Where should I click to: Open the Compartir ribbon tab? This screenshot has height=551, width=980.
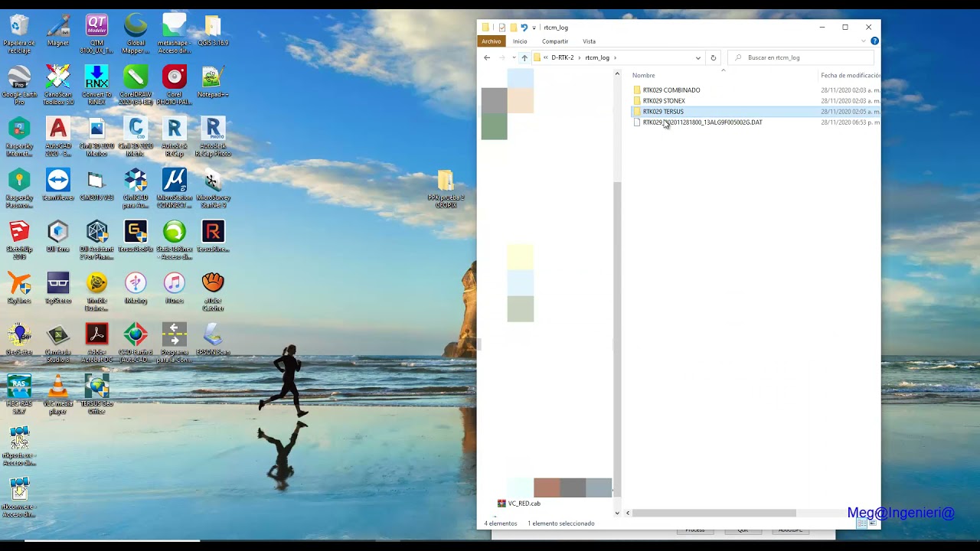[x=555, y=41]
